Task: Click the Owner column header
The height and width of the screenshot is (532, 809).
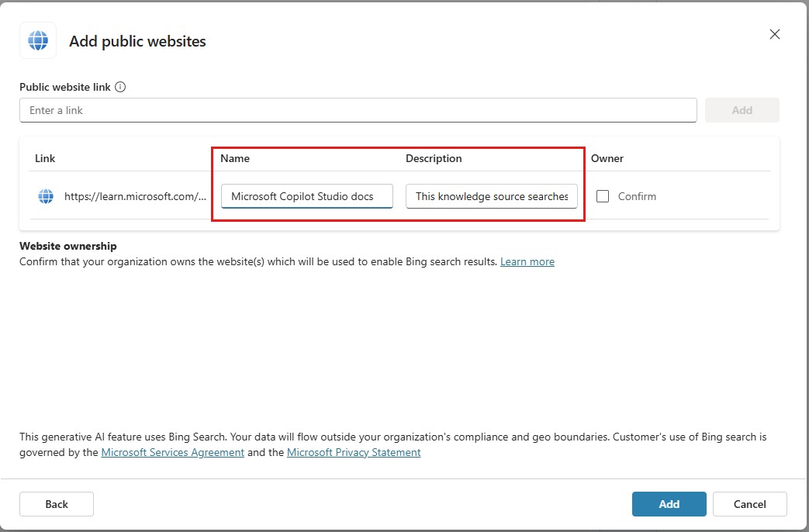Action: click(x=607, y=158)
